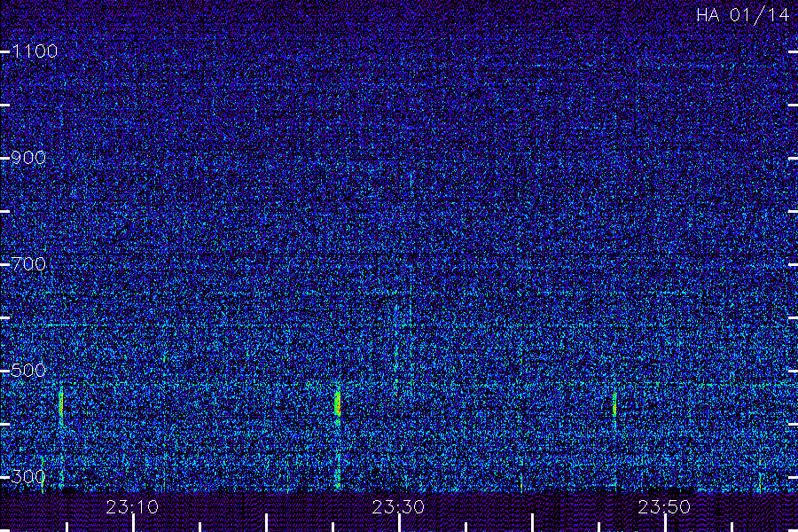Click the green signal burst before 23:50
798x532 pixels.
tap(614, 404)
